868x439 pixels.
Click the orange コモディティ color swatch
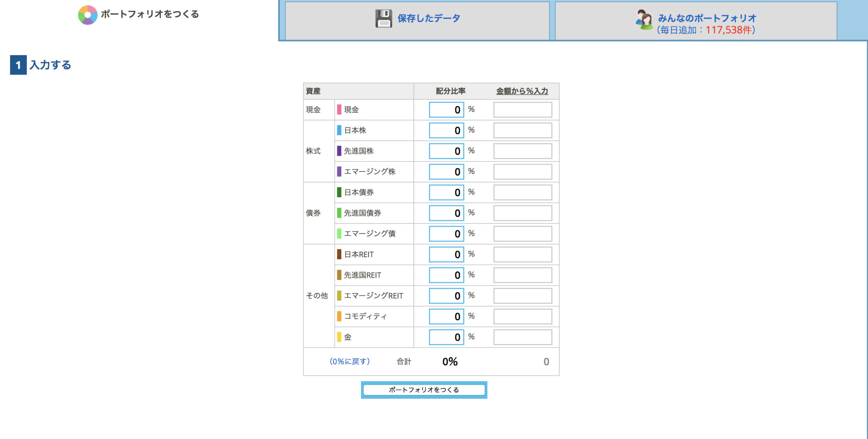pyautogui.click(x=339, y=316)
